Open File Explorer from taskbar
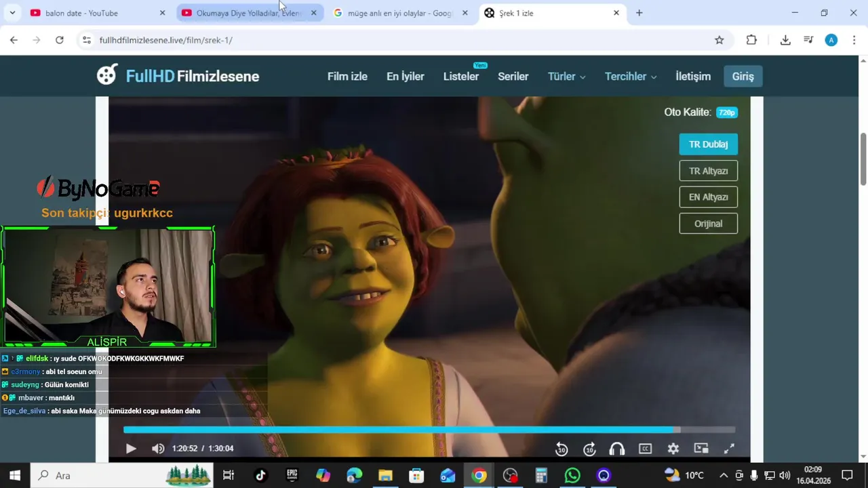Screen dimensions: 868x488 [386, 475]
